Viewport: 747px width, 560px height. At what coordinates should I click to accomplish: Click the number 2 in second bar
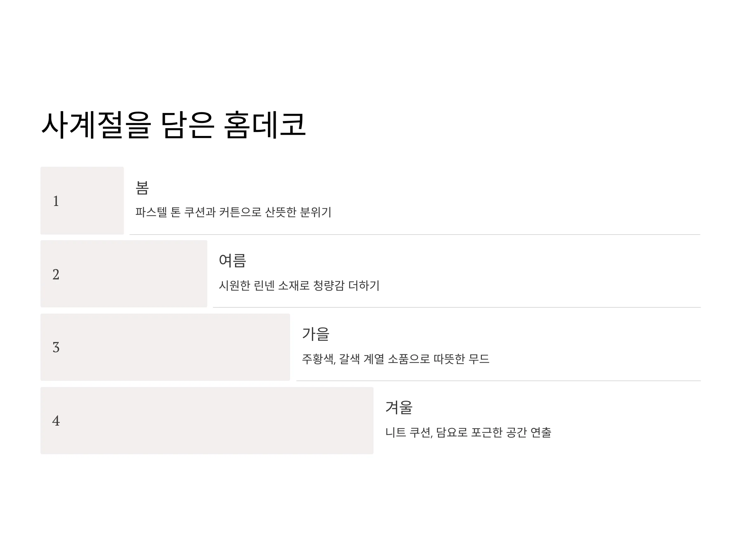pos(56,274)
